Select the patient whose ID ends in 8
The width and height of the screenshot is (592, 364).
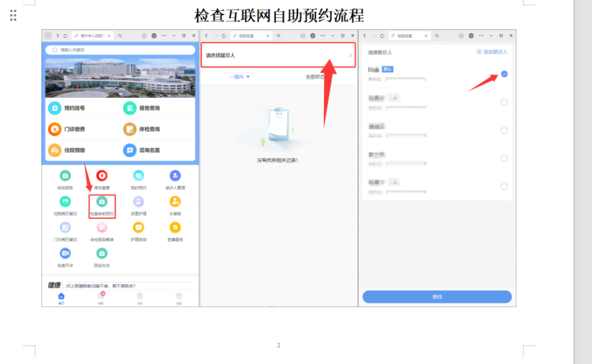point(504,158)
